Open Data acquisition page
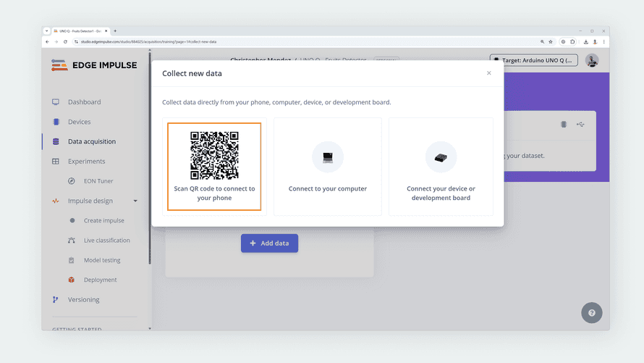The image size is (644, 363). coord(92,141)
